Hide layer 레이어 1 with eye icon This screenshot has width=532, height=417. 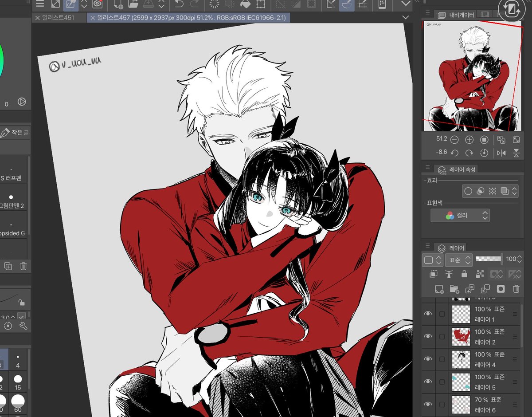pos(428,314)
